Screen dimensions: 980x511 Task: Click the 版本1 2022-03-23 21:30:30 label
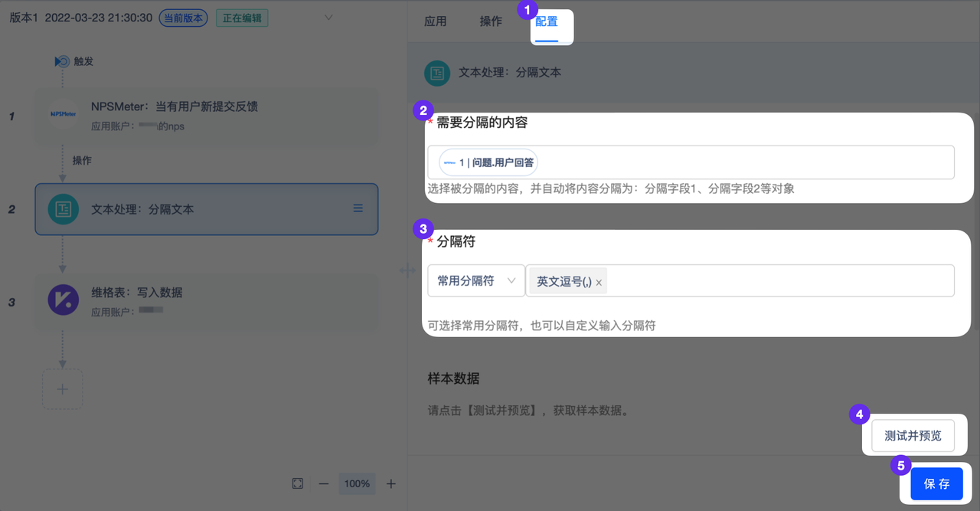click(x=80, y=18)
